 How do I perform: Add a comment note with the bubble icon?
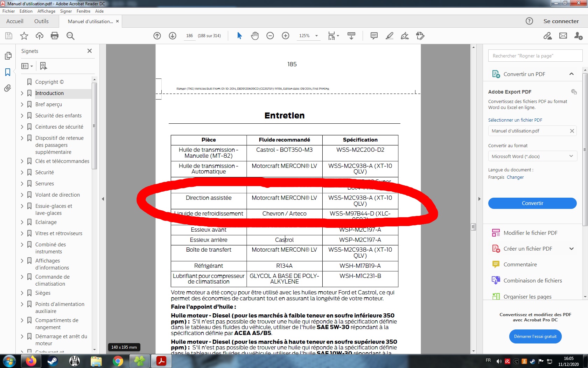pyautogui.click(x=374, y=36)
